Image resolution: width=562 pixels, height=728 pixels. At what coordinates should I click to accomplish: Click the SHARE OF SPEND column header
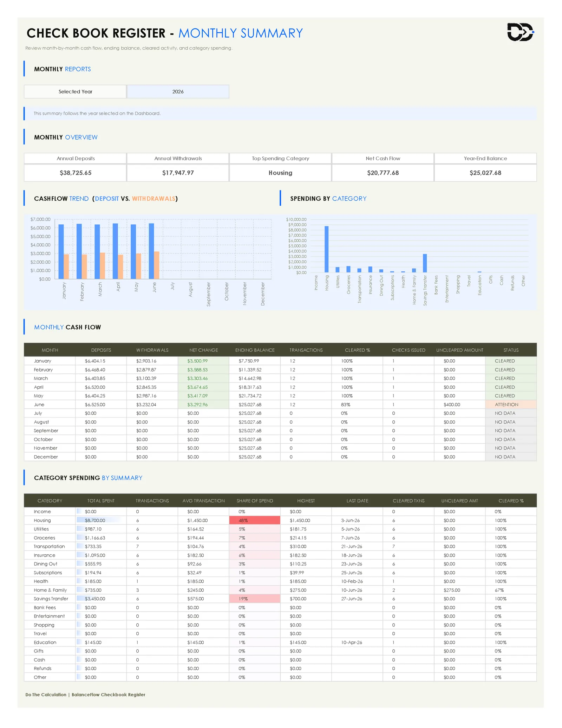pyautogui.click(x=255, y=501)
